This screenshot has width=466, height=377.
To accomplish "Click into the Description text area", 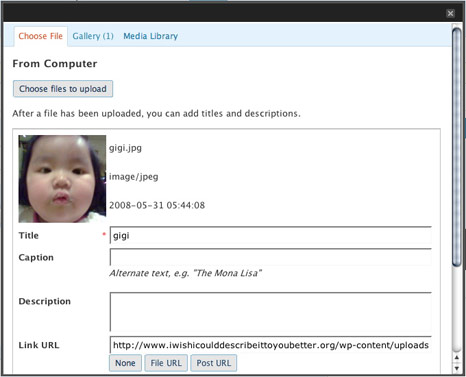I will point(271,312).
